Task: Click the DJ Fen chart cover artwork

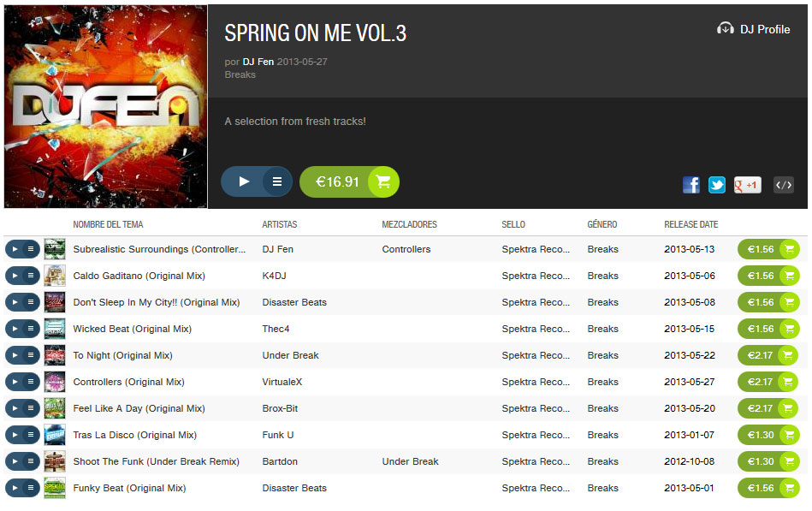Action: click(x=105, y=107)
